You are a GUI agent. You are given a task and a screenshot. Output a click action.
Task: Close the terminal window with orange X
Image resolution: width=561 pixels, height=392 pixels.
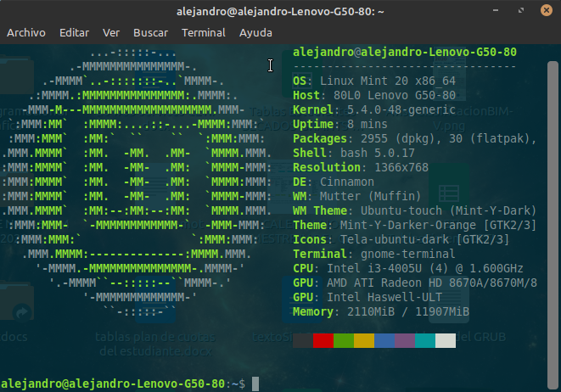tap(547, 10)
